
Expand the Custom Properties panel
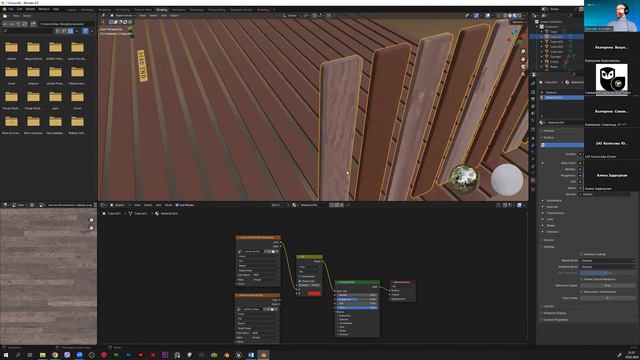[x=556, y=320]
